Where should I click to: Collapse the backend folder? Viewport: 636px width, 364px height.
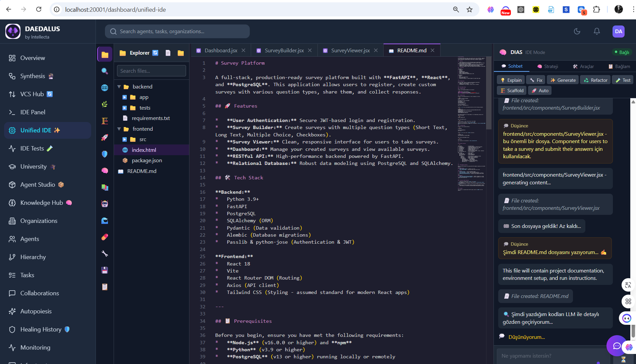pos(119,86)
